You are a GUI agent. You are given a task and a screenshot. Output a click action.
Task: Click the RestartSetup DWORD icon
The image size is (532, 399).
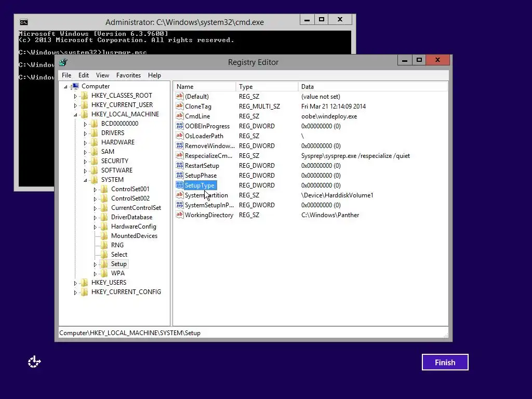pos(179,165)
